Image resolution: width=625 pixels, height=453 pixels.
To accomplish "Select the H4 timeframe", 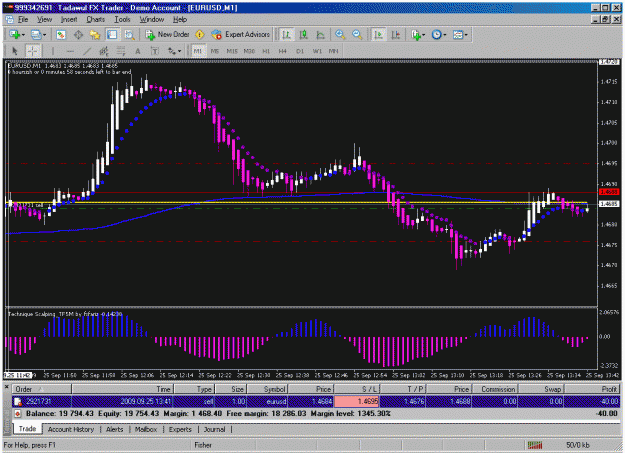I will click(x=283, y=51).
